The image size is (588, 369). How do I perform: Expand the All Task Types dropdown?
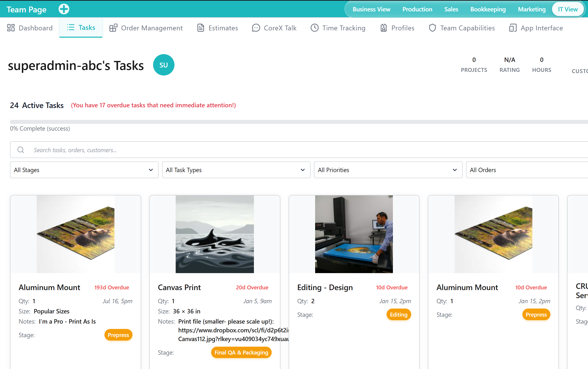coord(236,170)
